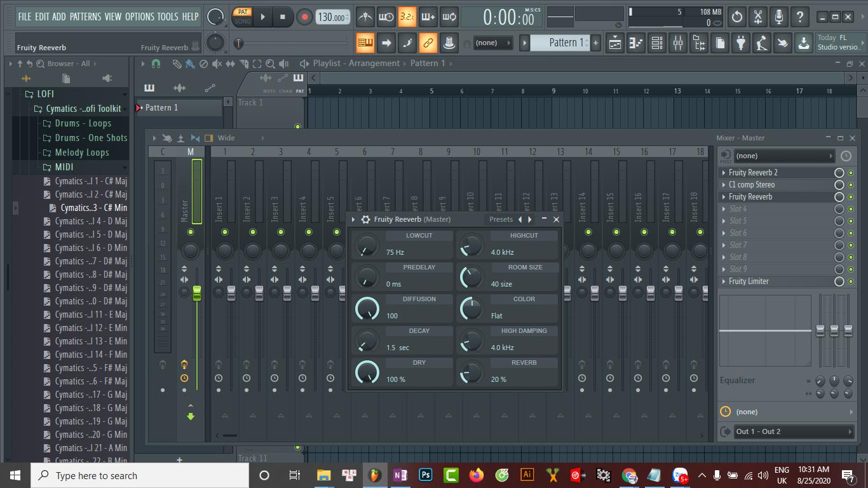Toggle the metronome icon

[365, 17]
